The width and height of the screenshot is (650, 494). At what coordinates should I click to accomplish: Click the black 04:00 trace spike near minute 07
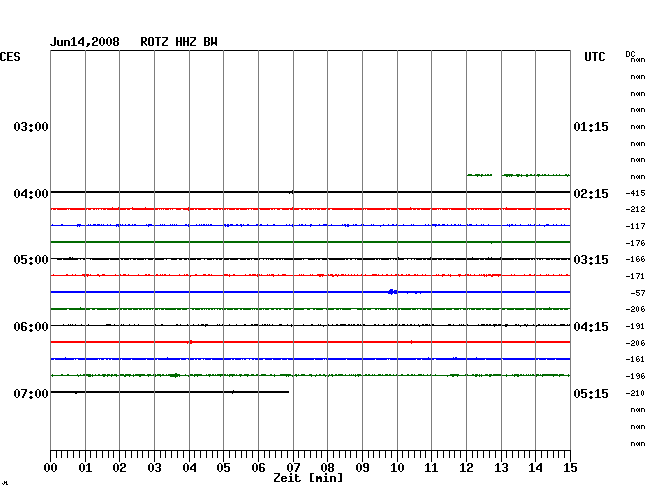click(291, 192)
